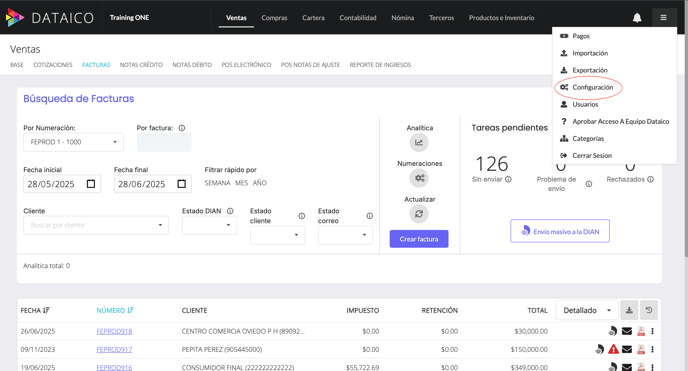Switch to the NOTAS CRÉDITO sub-tab
This screenshot has width=688, height=371.
coord(141,65)
